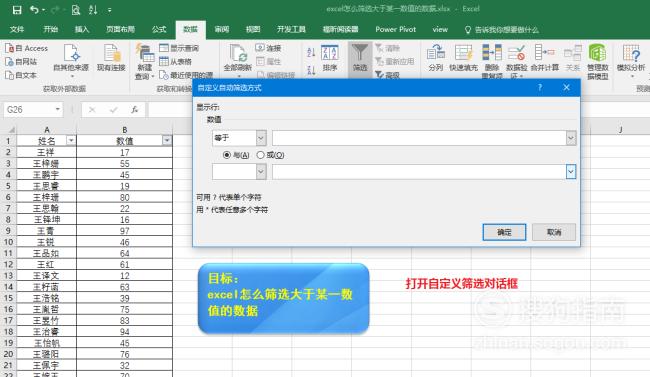This screenshot has width=650, height=377.
Task: Select the 或(O) Or radio button
Action: click(260, 155)
